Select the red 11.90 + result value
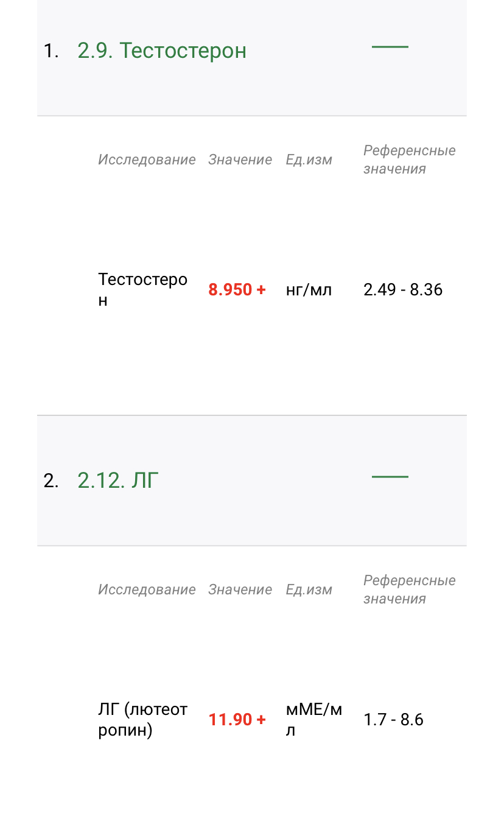Image resolution: width=504 pixels, height=827 pixels. click(237, 719)
